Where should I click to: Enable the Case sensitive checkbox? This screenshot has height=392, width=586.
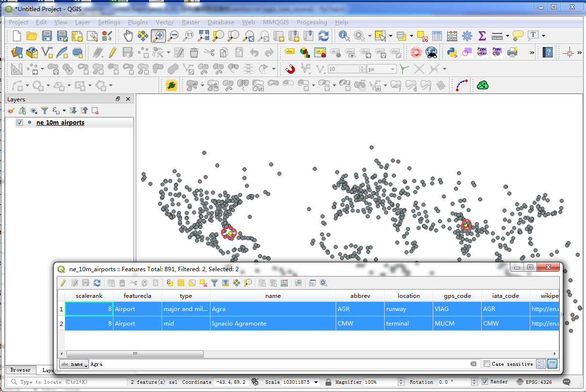487,364
